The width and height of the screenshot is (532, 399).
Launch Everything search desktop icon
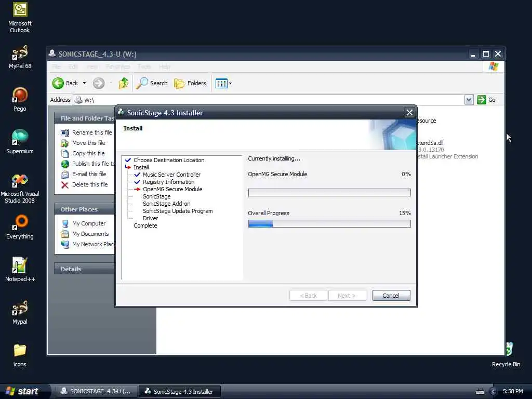pos(20,227)
